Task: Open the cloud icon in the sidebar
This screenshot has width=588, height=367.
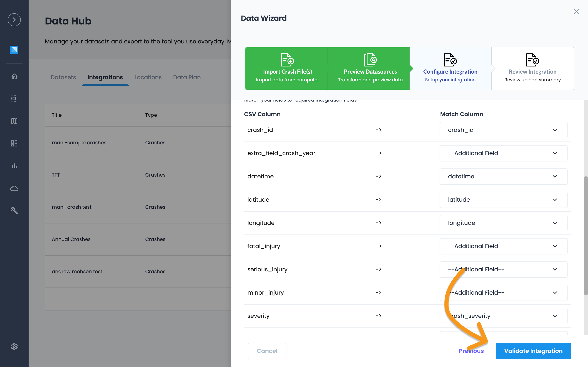Action: tap(14, 189)
